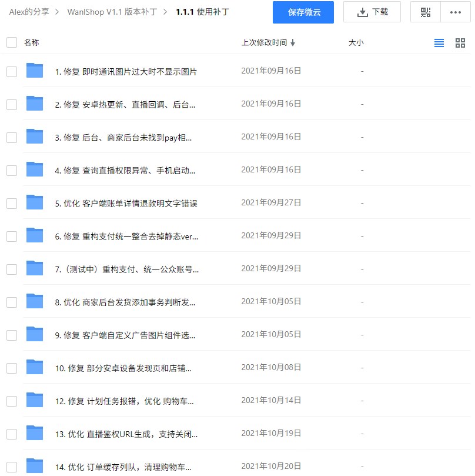The image size is (475, 476).
Task: Sort by the 名称 column header
Action: point(32,42)
